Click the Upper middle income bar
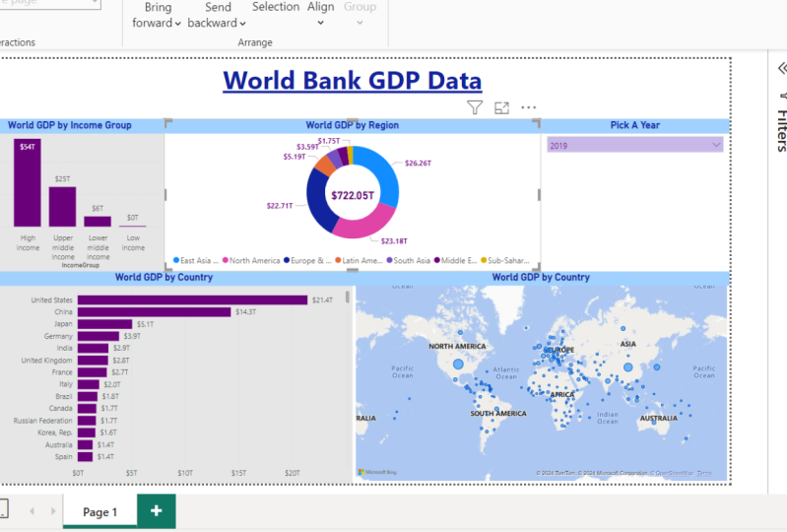 pos(63,207)
